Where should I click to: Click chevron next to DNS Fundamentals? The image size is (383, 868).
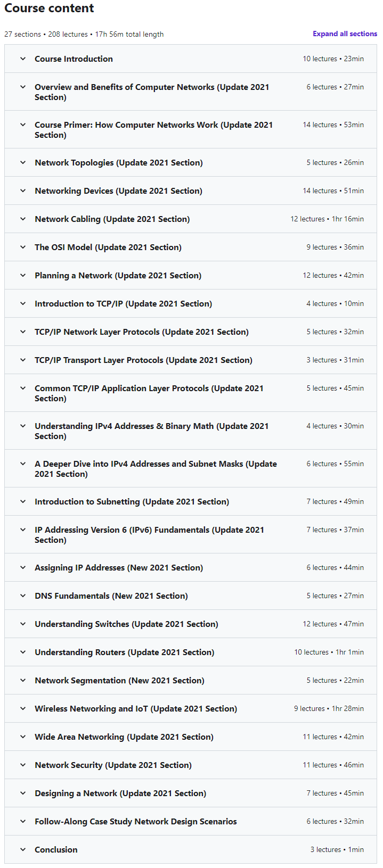click(x=23, y=596)
